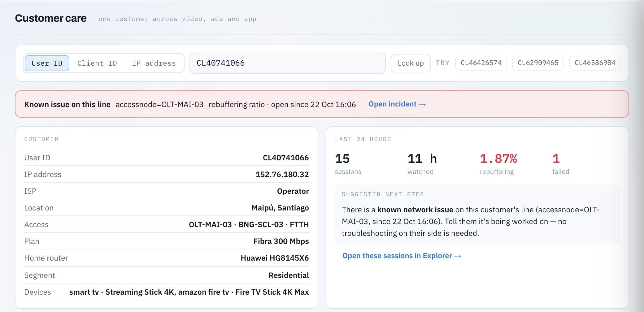The image size is (644, 312).
Task: Click the Suggested next step message text
Action: [x=471, y=221]
